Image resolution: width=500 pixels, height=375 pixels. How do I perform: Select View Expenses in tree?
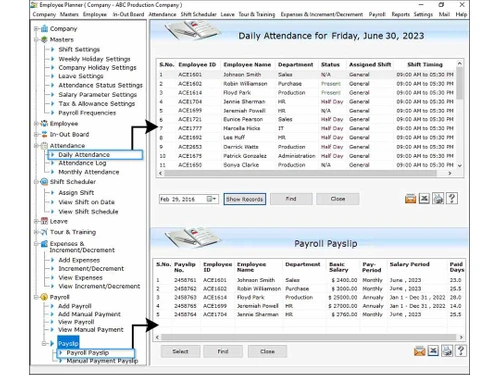click(x=80, y=278)
